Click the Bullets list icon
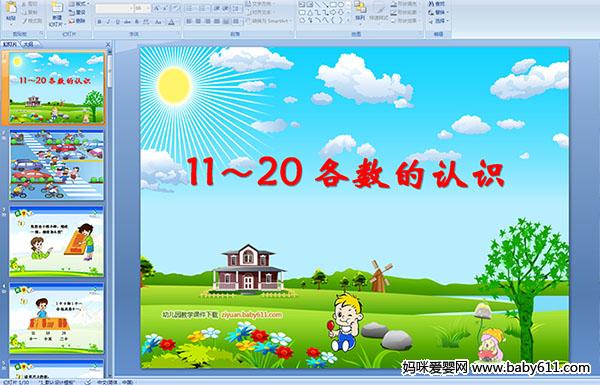This screenshot has width=600, height=385. (189, 8)
